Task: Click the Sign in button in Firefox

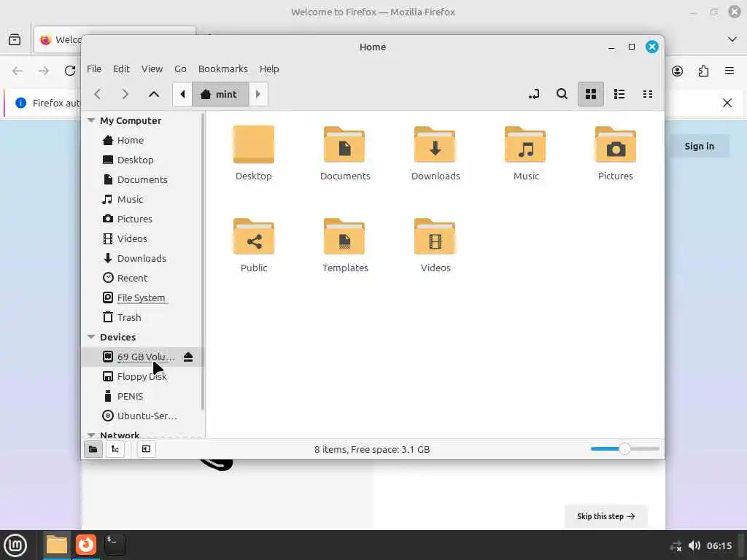Action: (700, 146)
